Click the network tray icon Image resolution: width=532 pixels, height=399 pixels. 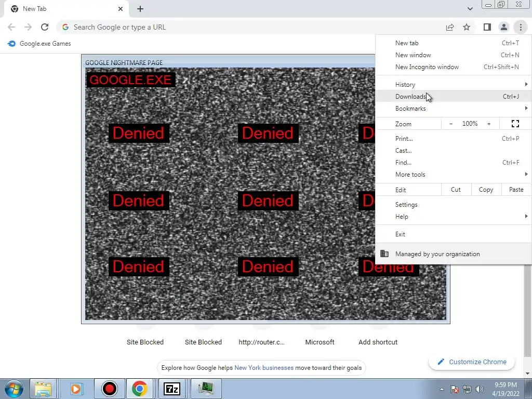[467, 389]
